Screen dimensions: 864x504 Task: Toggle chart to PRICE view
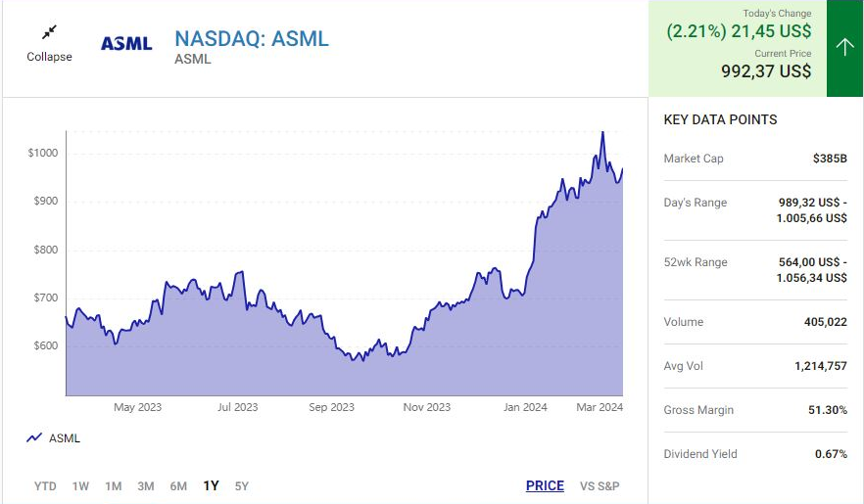click(x=545, y=486)
